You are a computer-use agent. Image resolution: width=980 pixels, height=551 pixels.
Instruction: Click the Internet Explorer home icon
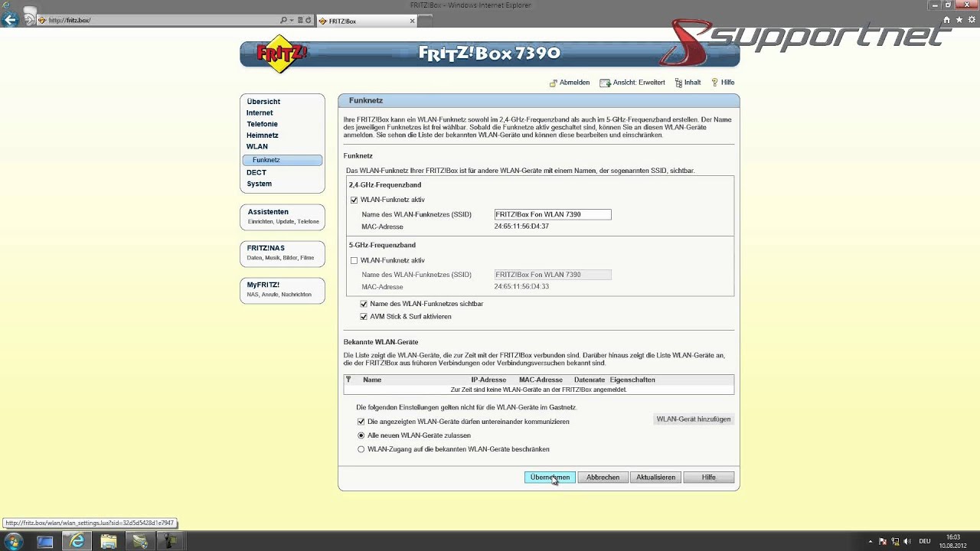(x=947, y=20)
